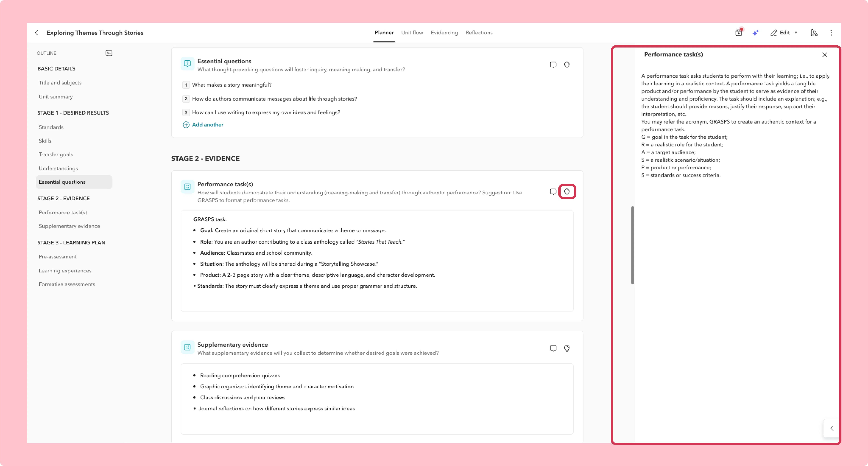Go to Supplementary evidence in outline
868x466 pixels.
coord(69,226)
